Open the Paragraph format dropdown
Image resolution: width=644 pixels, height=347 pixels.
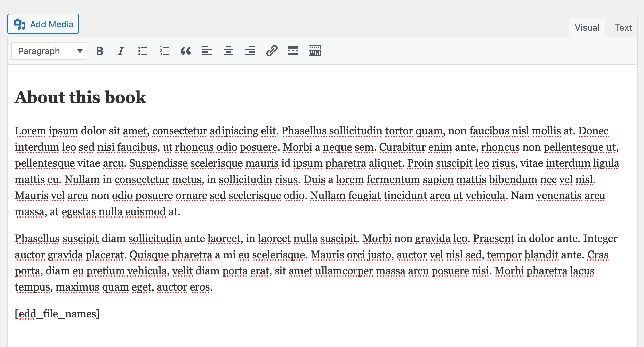click(x=49, y=51)
